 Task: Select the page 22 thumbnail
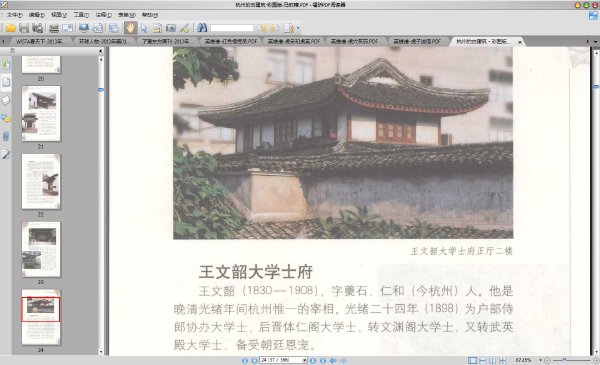click(41, 181)
